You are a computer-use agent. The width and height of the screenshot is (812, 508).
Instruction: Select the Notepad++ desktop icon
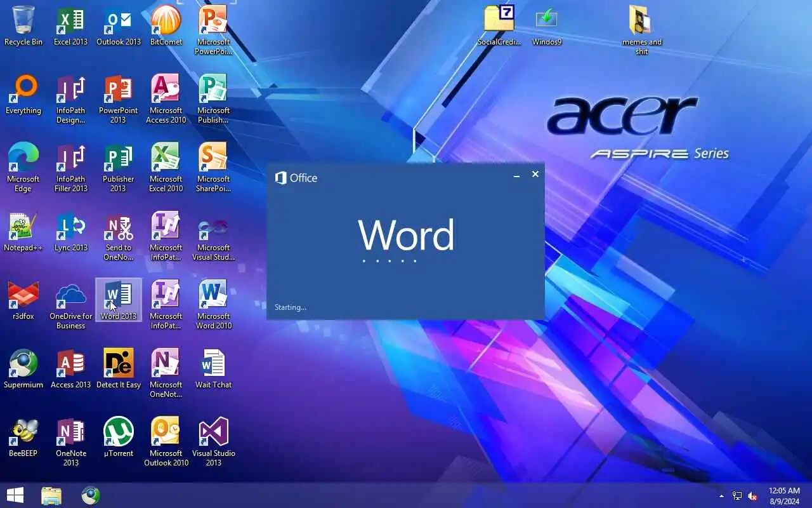(23, 231)
